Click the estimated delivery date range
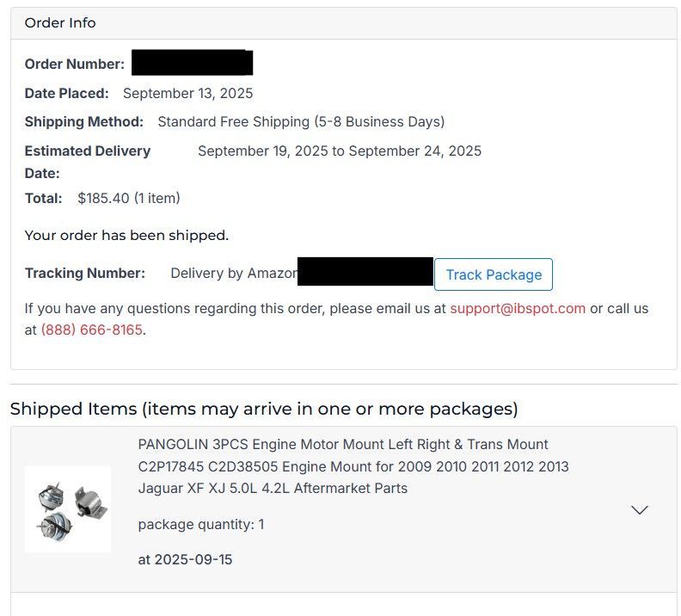The width and height of the screenshot is (681, 616). pyautogui.click(x=340, y=151)
